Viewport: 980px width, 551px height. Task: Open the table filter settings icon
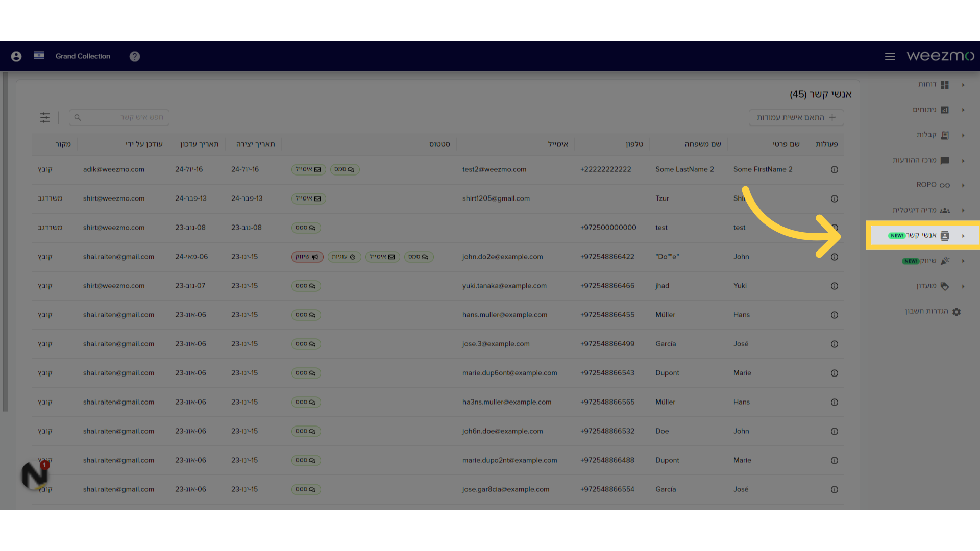[x=45, y=117]
